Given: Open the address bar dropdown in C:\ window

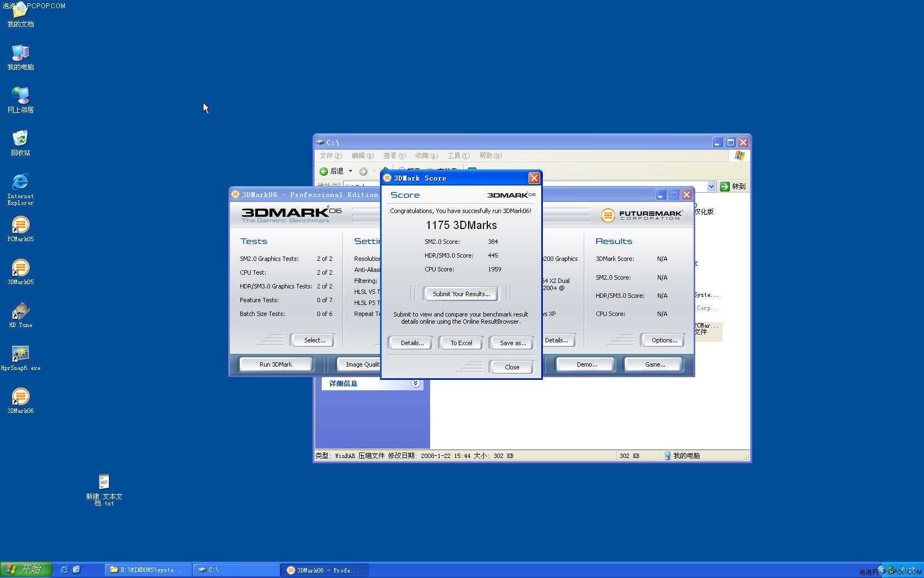Looking at the screenshot, I should click(711, 187).
